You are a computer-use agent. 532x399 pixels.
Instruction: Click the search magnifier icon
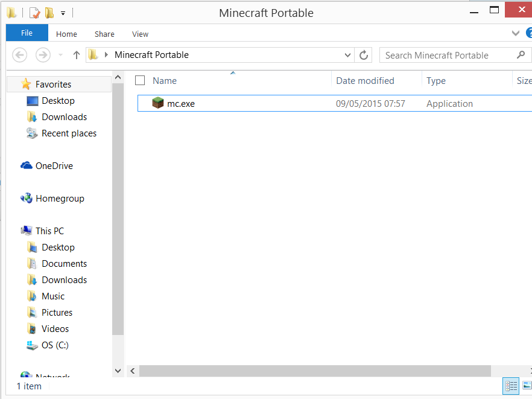click(x=521, y=55)
